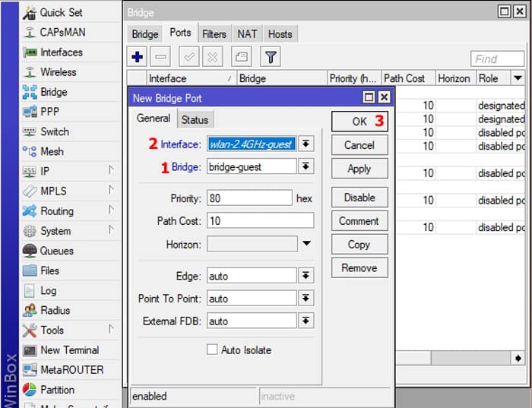Open the Edge dropdown
This screenshot has width=532, height=408.
click(x=306, y=276)
